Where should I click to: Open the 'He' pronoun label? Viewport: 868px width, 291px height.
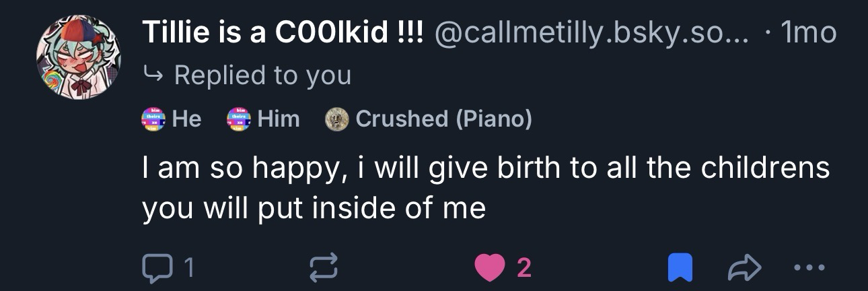187,119
